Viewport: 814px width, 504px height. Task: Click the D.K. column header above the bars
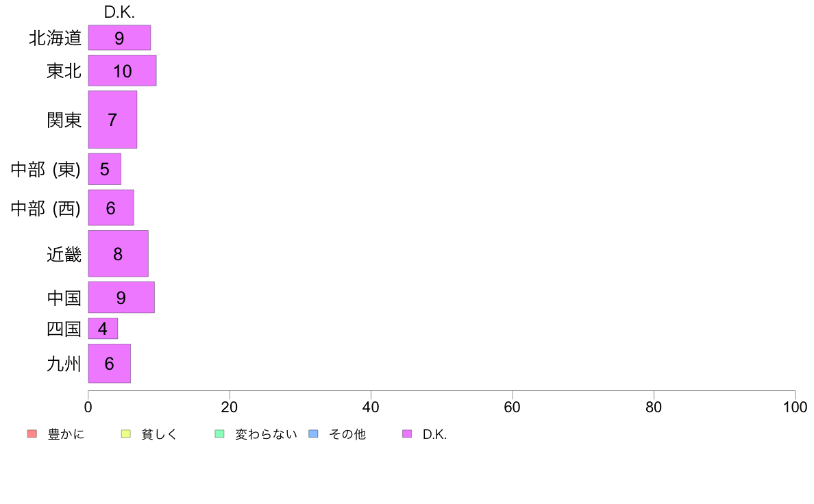(119, 12)
